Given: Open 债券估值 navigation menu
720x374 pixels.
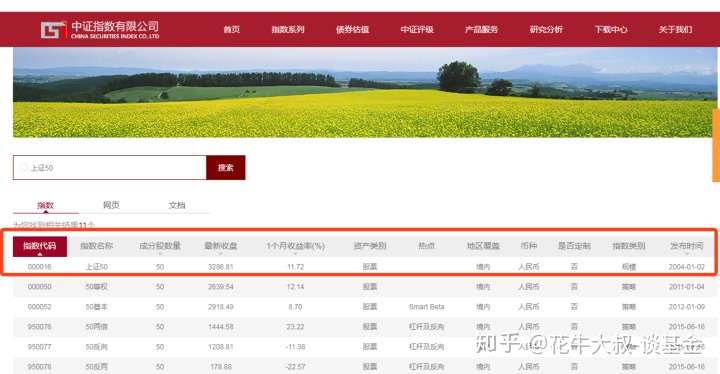Looking at the screenshot, I should 352,29.
